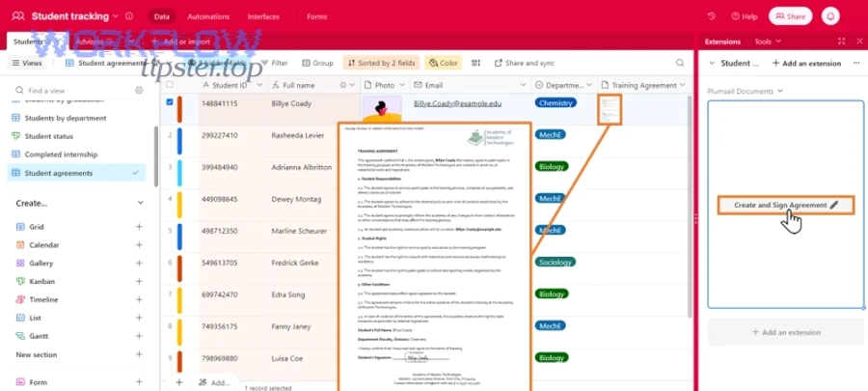Open the Color option in toolbar
Viewport: 868px width, 391px height.
click(x=444, y=63)
